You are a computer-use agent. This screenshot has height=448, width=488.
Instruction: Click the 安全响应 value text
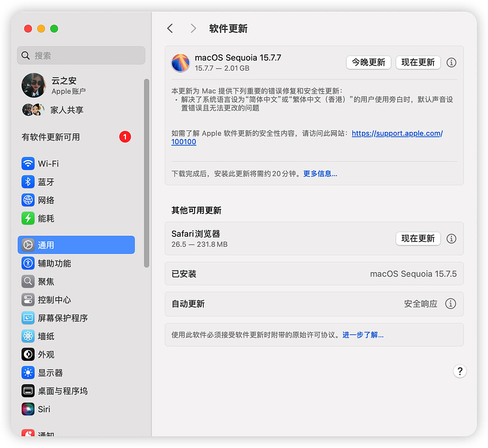[x=421, y=304]
